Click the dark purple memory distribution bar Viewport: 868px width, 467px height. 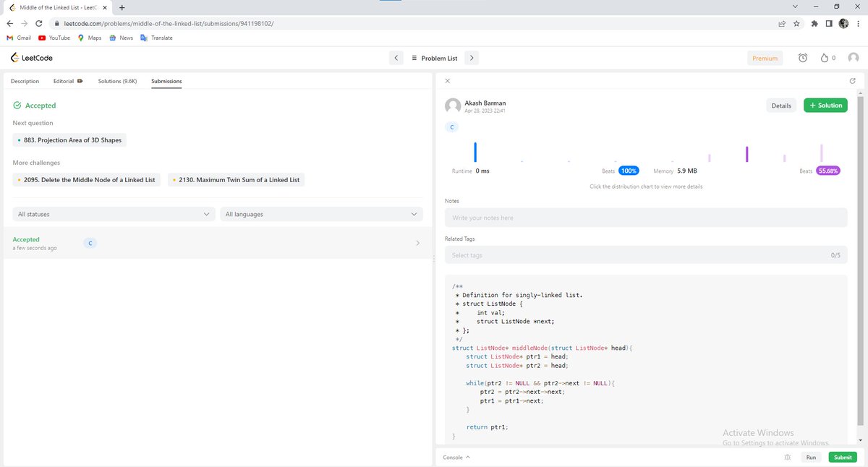(x=746, y=154)
